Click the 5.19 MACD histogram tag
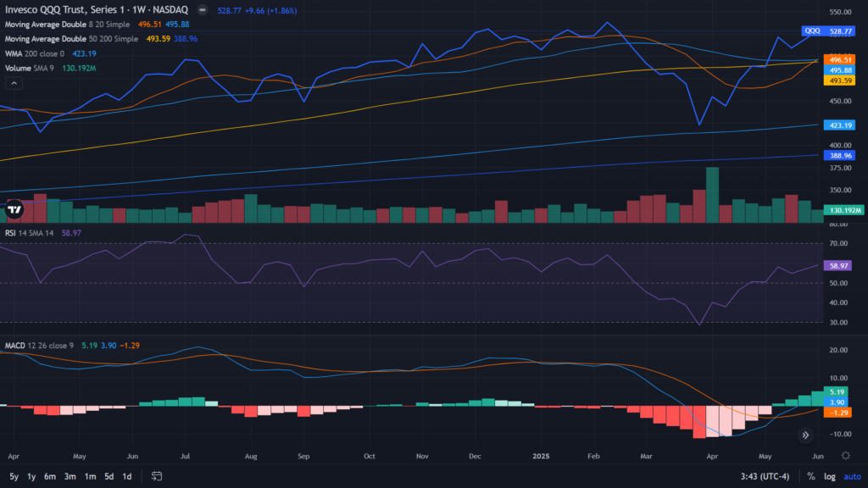The image size is (868, 488). (x=837, y=392)
